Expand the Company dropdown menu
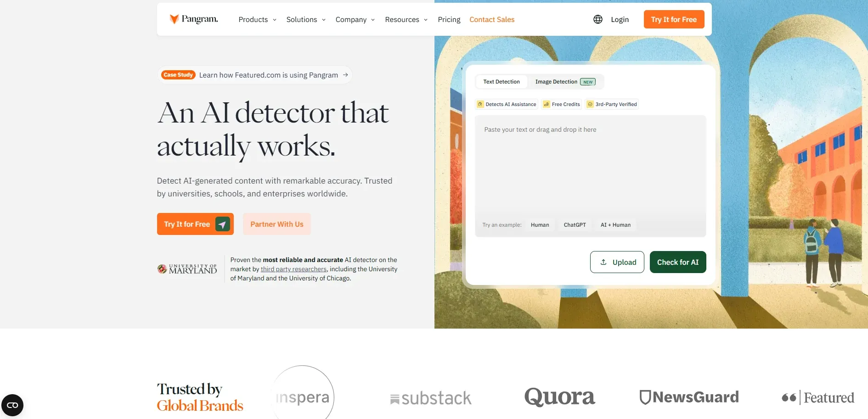The width and height of the screenshot is (868, 419). (x=355, y=19)
